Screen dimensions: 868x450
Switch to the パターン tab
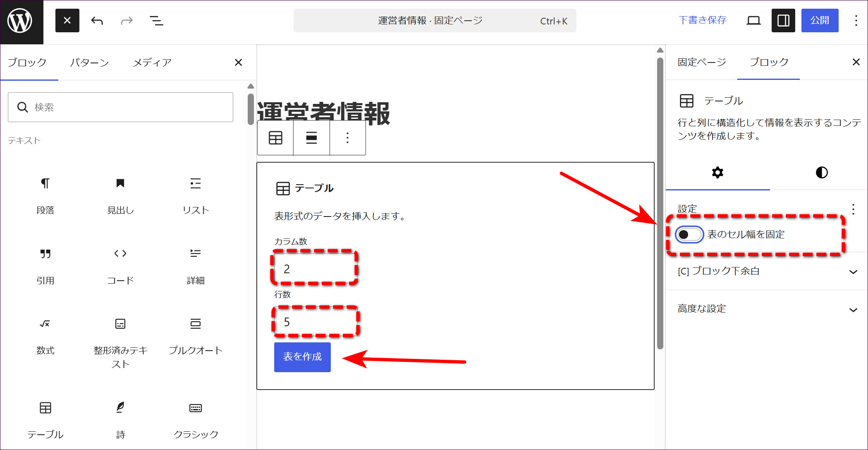(x=89, y=63)
